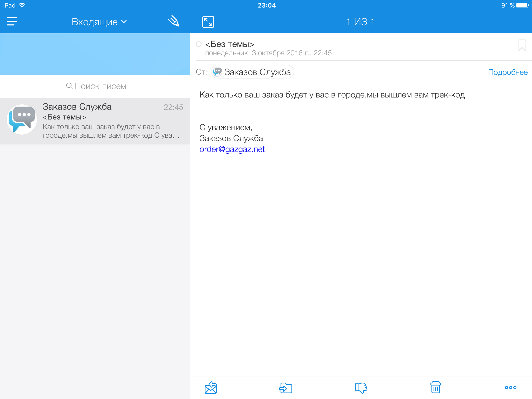Toggle unread marker next to <Без темы>

point(199,44)
